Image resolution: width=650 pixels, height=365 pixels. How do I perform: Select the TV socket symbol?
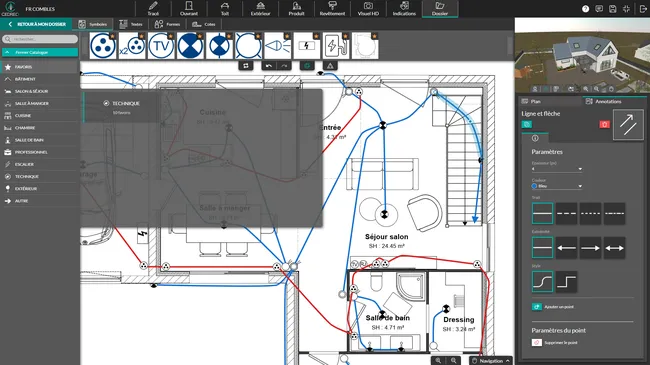pos(161,46)
